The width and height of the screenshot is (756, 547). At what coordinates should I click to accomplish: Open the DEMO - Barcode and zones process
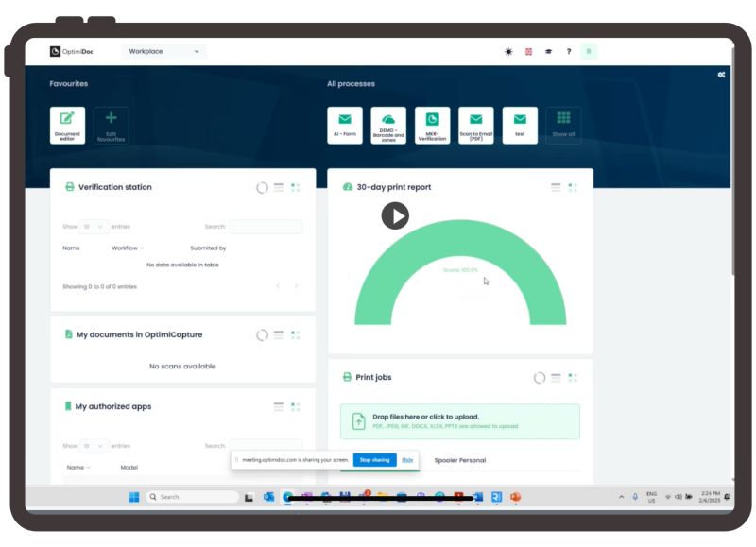pyautogui.click(x=388, y=125)
